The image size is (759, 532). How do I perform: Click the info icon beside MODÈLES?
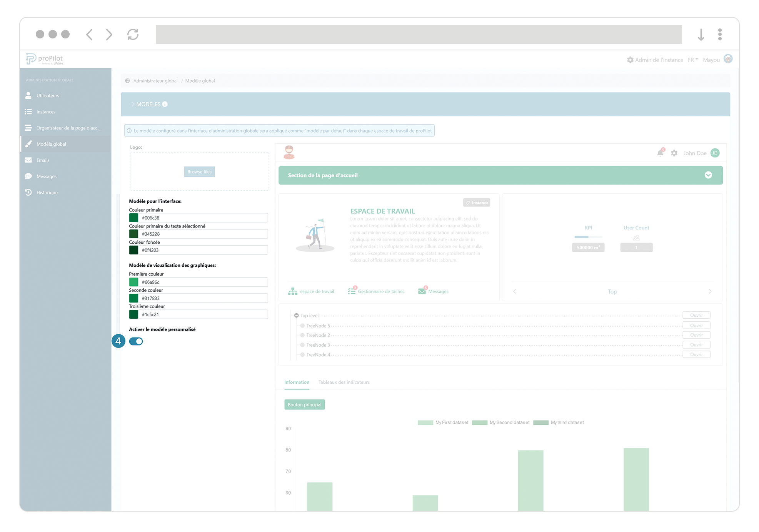point(165,104)
